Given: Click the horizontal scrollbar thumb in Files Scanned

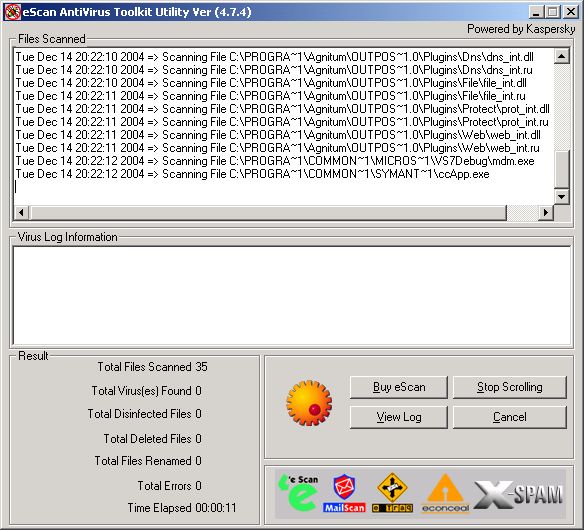Looking at the screenshot, I should click(x=269, y=212).
